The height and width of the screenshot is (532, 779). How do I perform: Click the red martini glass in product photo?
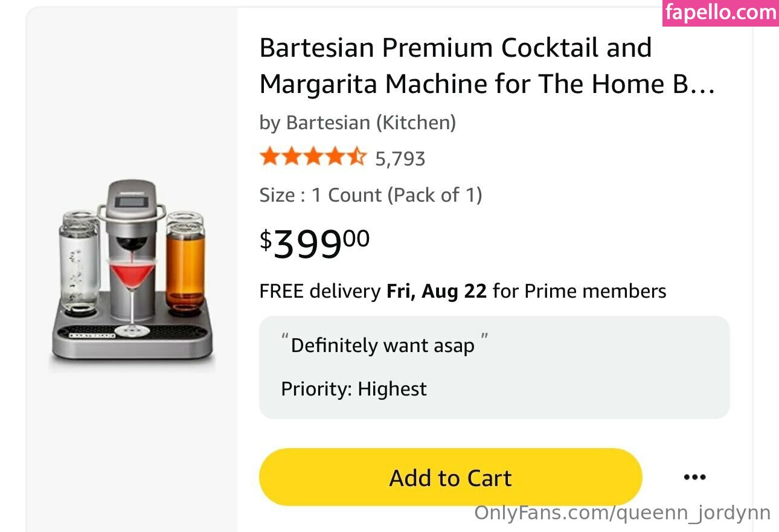131,273
